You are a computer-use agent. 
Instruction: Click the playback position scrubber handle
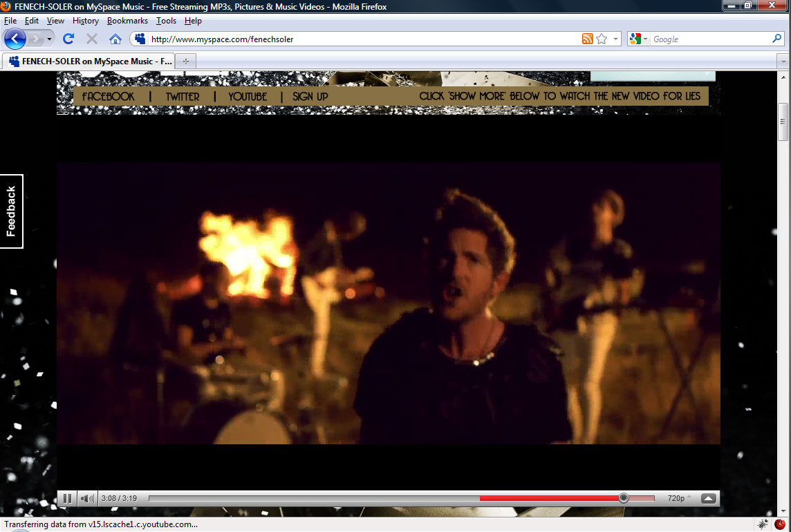coord(624,498)
